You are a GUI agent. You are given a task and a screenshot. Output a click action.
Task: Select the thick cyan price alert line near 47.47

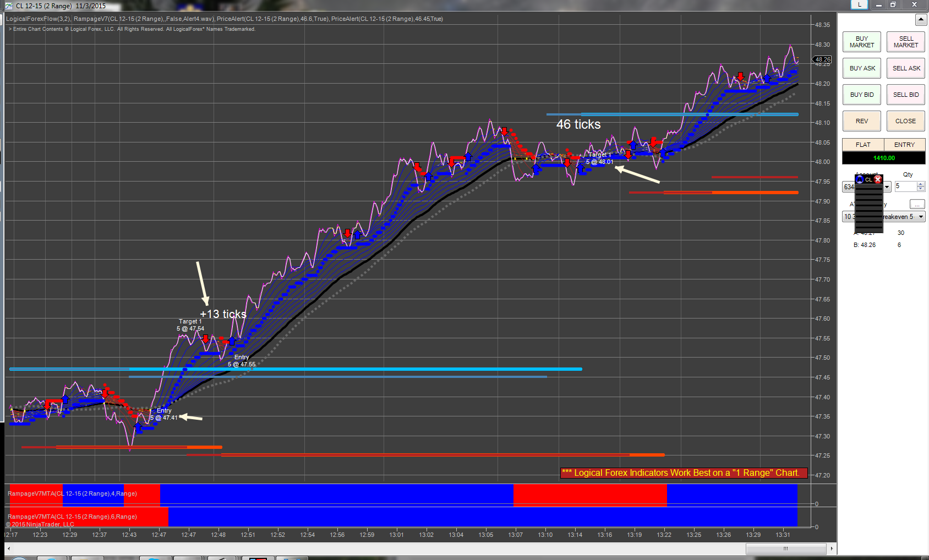click(296, 369)
